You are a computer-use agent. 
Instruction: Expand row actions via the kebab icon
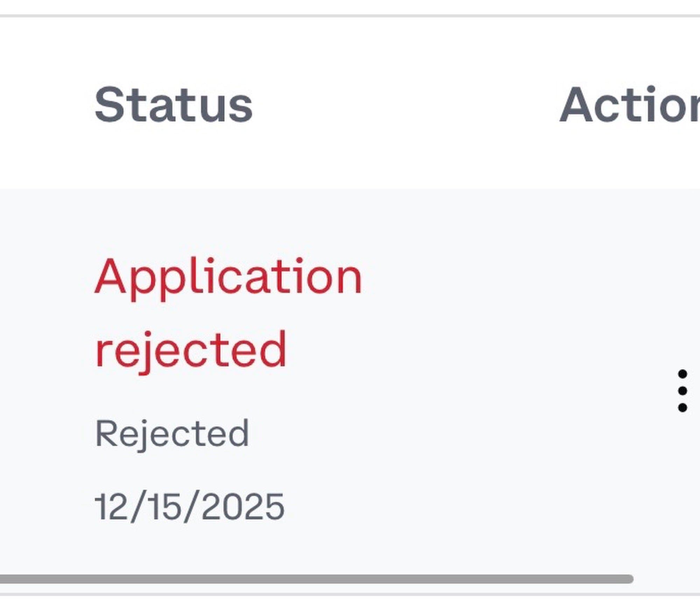[x=682, y=391]
